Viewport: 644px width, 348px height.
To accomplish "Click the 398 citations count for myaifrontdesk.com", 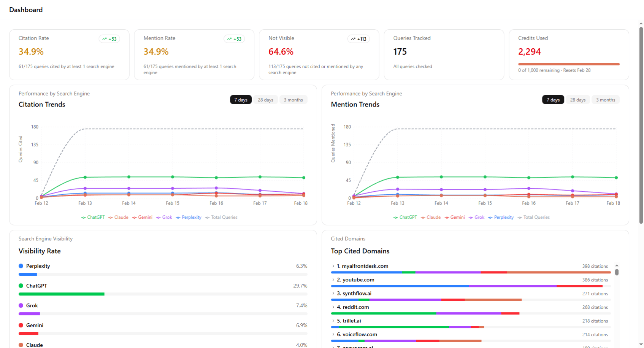I will click(595, 266).
